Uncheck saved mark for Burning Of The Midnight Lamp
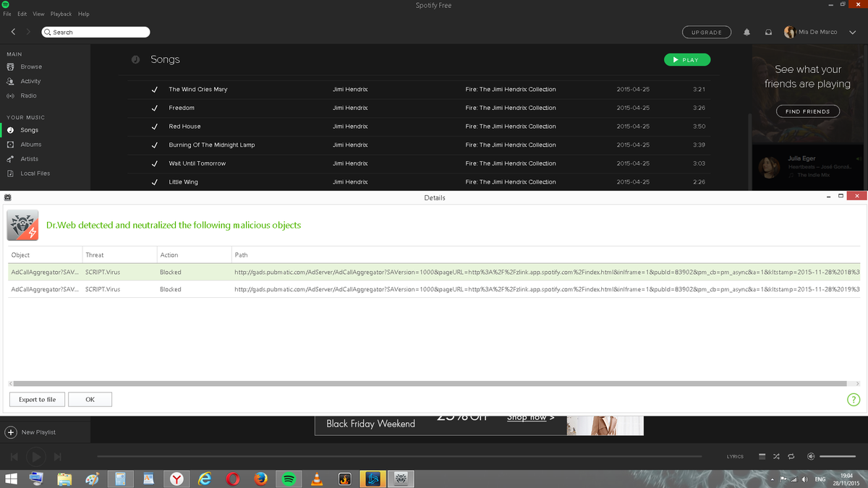 (155, 145)
